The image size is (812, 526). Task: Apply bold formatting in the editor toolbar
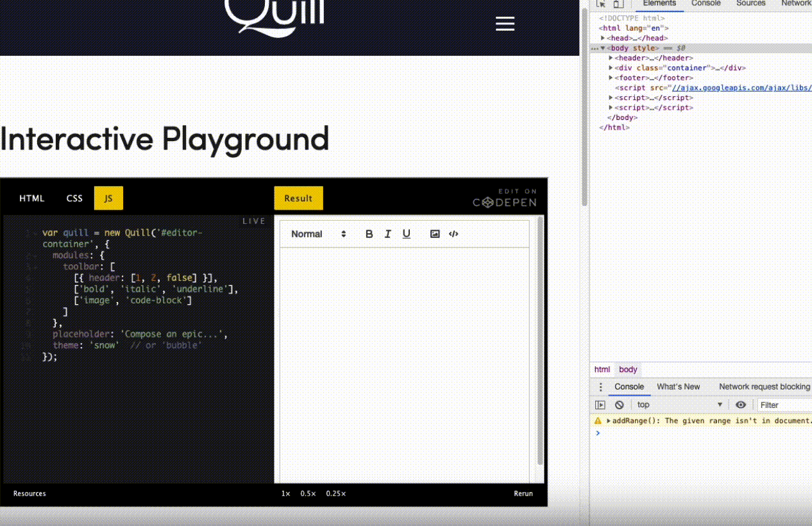pos(369,234)
